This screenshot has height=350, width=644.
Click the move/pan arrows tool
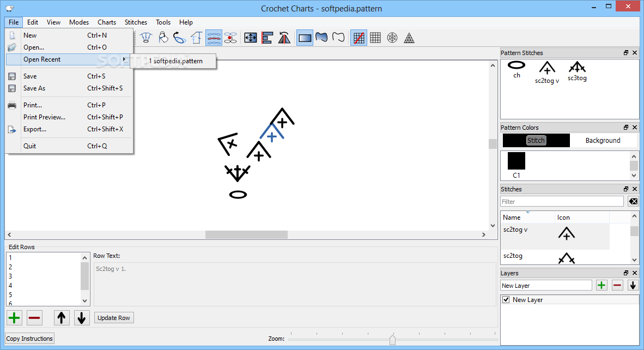pyautogui.click(x=251, y=38)
